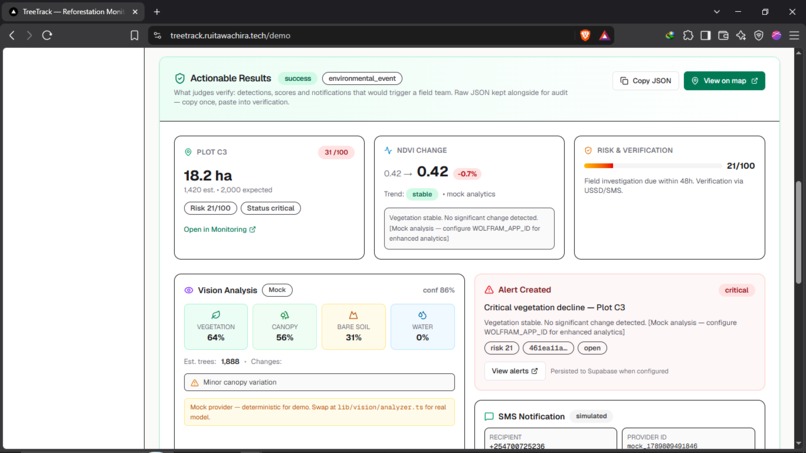Click the VPN shield icon in toolbar
Screen dimensions: 806x453
759,35
